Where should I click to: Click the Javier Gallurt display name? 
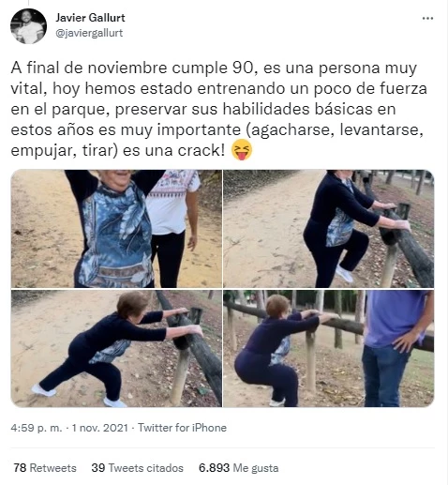(x=90, y=18)
